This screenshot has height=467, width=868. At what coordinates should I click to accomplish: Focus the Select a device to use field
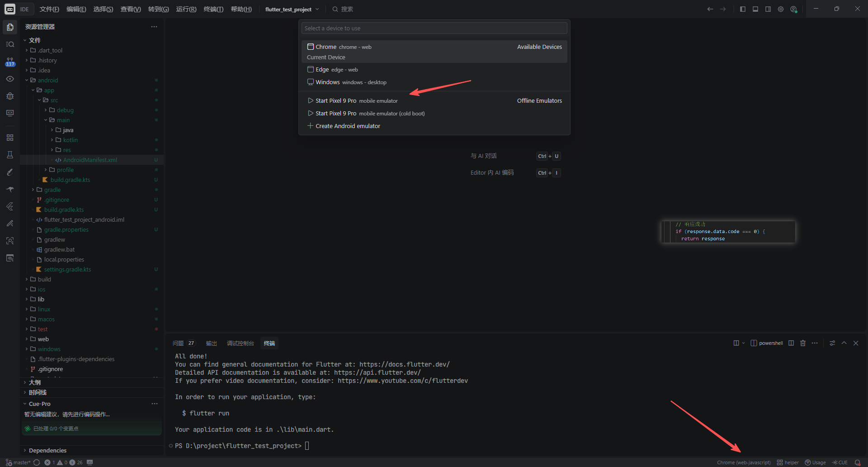(x=434, y=28)
